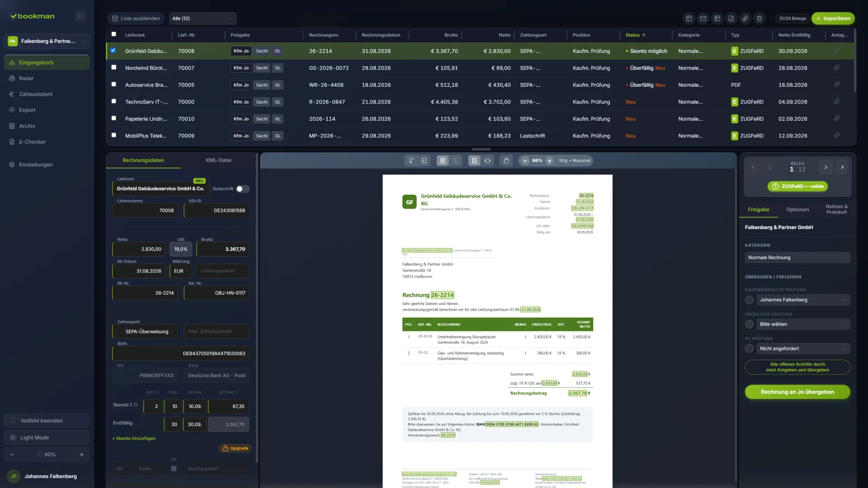Screen dimensions: 868x488
Task: Open attachment icon for Nordwind Bürot row
Action: click(837, 68)
